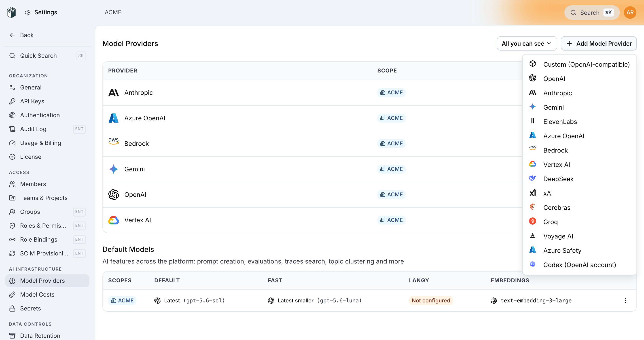The image size is (644, 340).
Task: Click the SCOPE column header
Action: pos(387,71)
